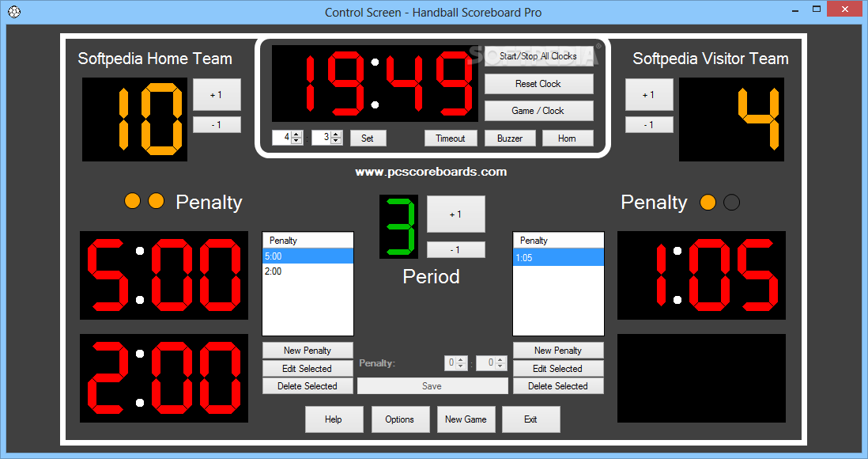Delete Selected penalty for the visitor team
The image size is (868, 459).
coord(558,386)
